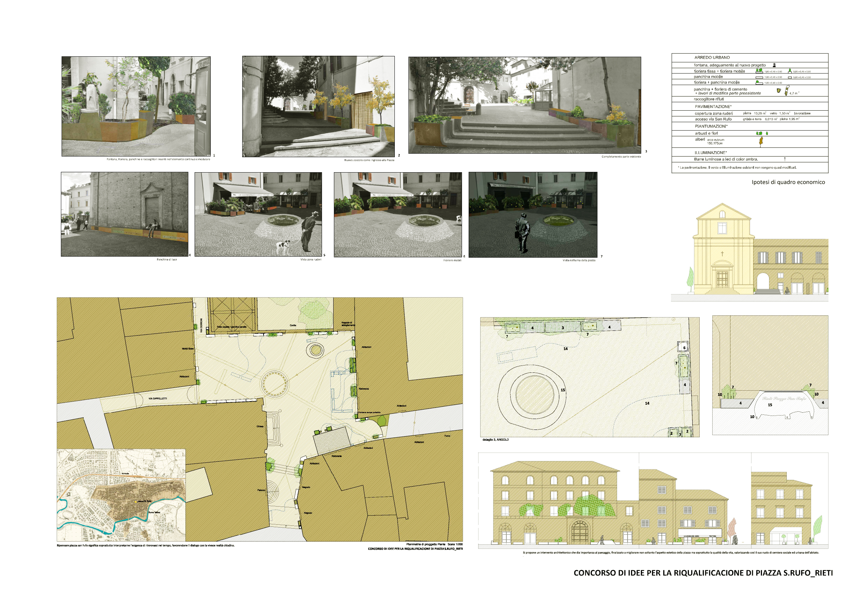
Task: Click the LED light bar symbol in legend
Action: pos(785,159)
